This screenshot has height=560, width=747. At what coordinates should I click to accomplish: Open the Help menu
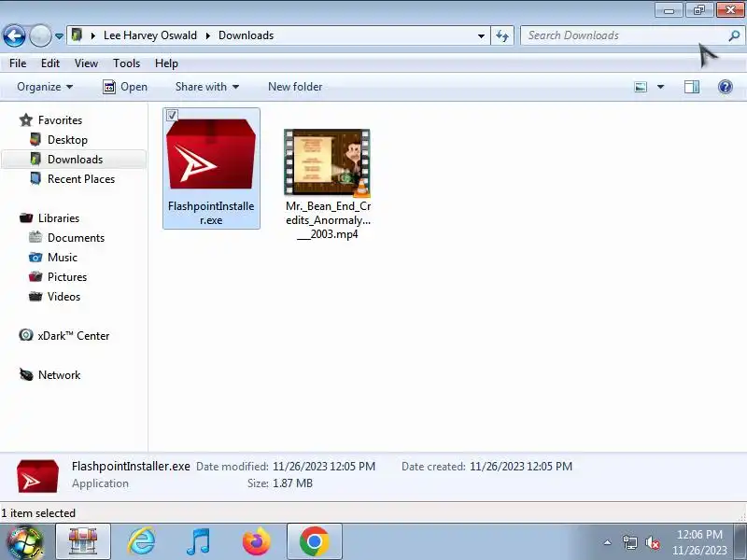[166, 63]
